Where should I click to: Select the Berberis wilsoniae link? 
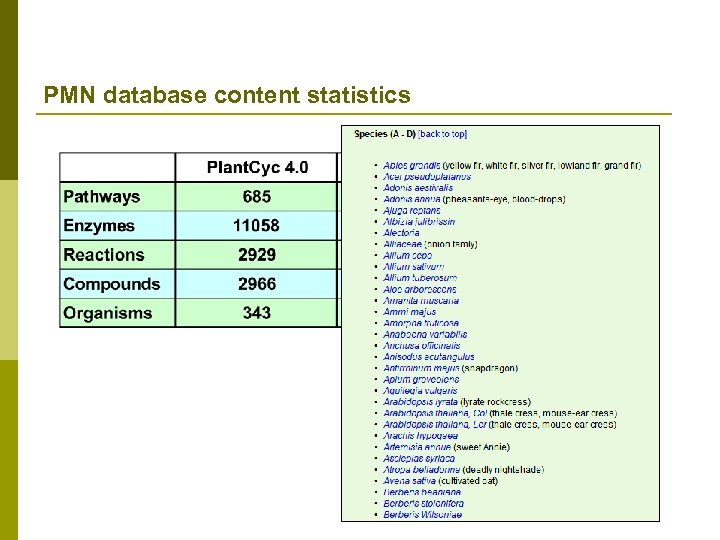[422, 515]
